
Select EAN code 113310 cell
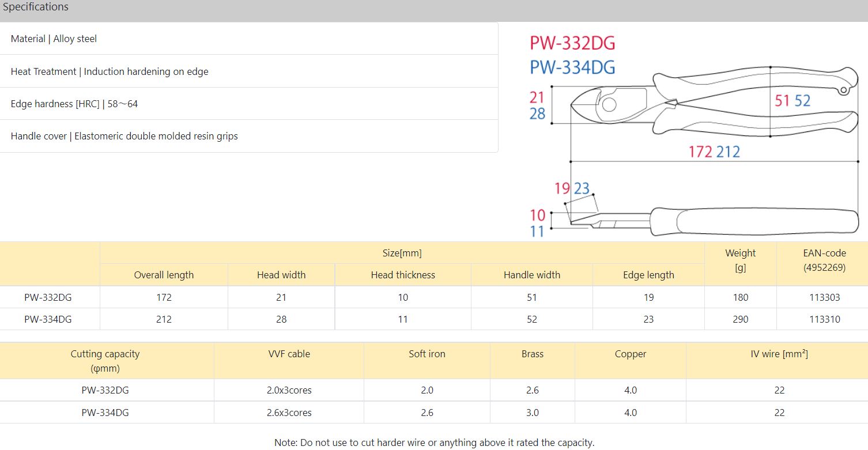point(824,319)
